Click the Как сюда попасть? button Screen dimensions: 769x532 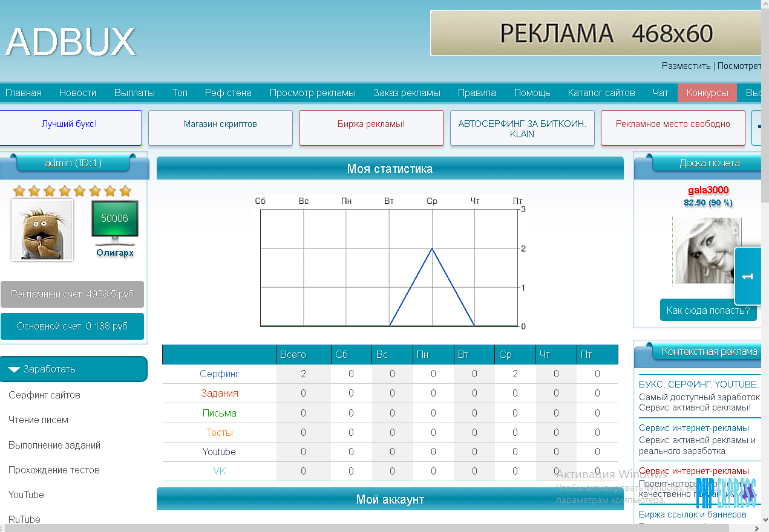(x=708, y=310)
